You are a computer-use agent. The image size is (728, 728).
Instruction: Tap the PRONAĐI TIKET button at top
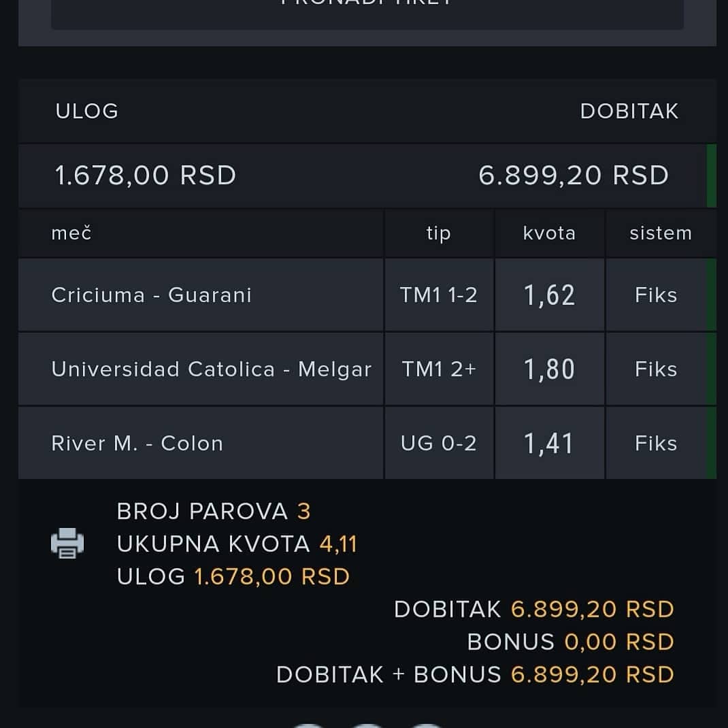pyautogui.click(x=367, y=14)
